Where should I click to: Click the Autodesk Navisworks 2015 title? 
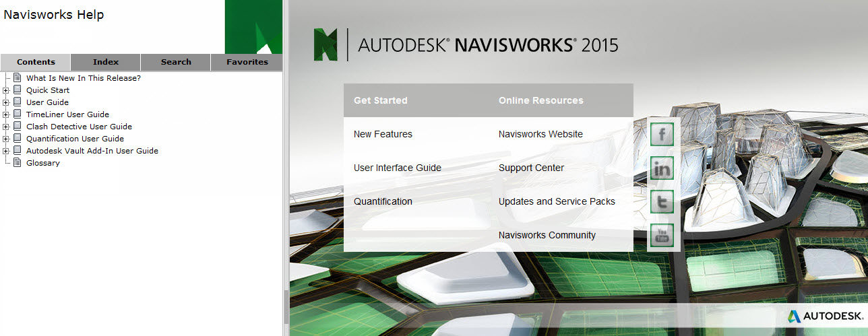point(488,45)
